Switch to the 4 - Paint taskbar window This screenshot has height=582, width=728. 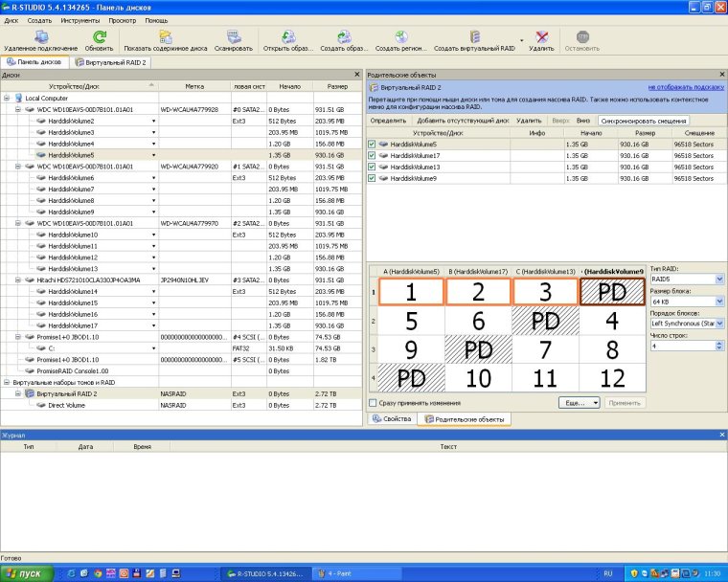pos(357,573)
